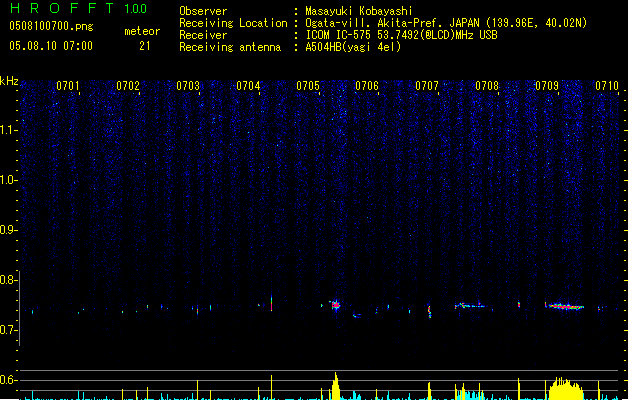
Task: Click the horizontal echo streak before 0708
Action: [470, 306]
